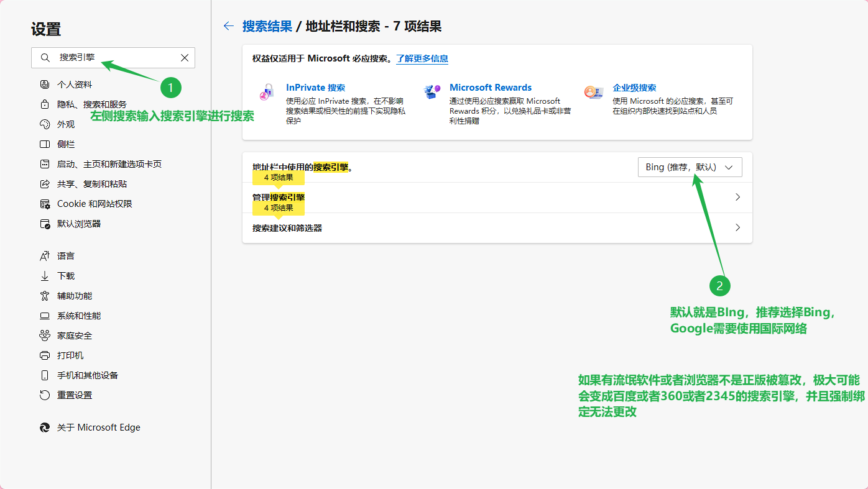Click the 了解更多信息 link
The width and height of the screenshot is (868, 489).
[422, 58]
